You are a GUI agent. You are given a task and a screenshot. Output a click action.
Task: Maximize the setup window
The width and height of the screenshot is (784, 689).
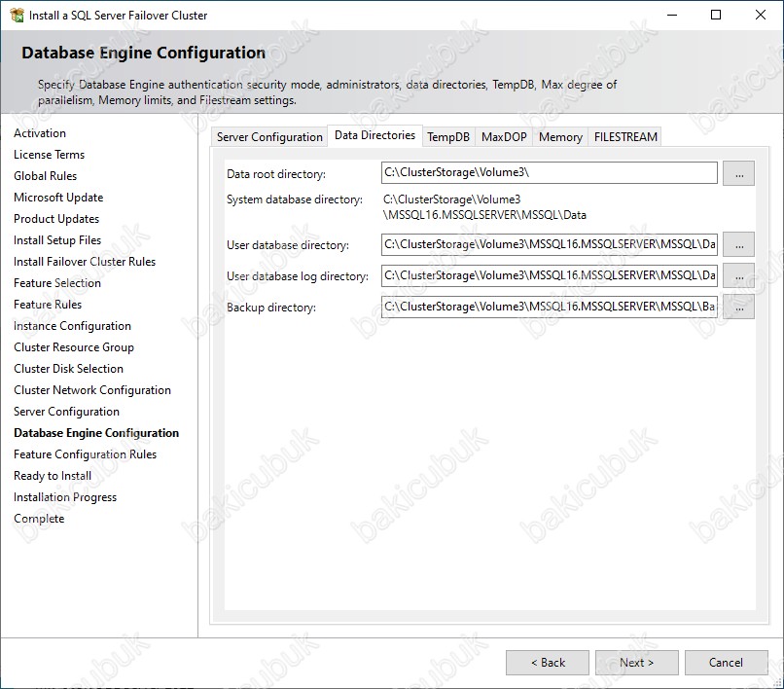716,15
